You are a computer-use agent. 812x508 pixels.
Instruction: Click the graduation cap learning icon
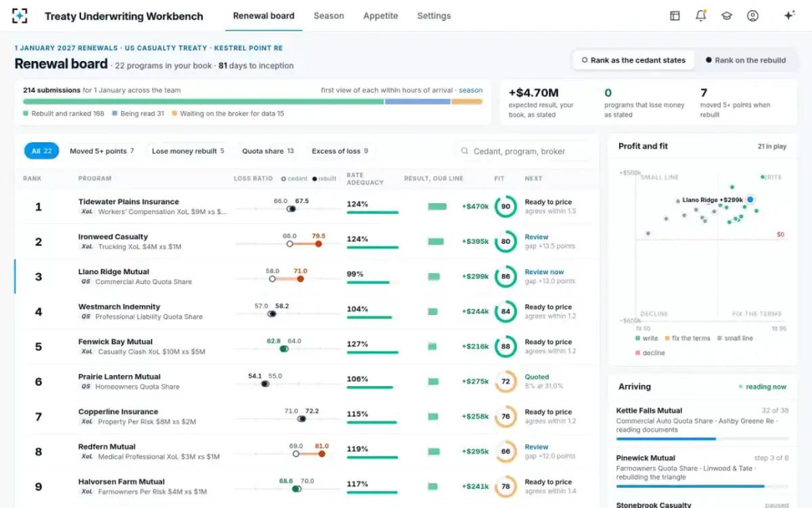[727, 16]
